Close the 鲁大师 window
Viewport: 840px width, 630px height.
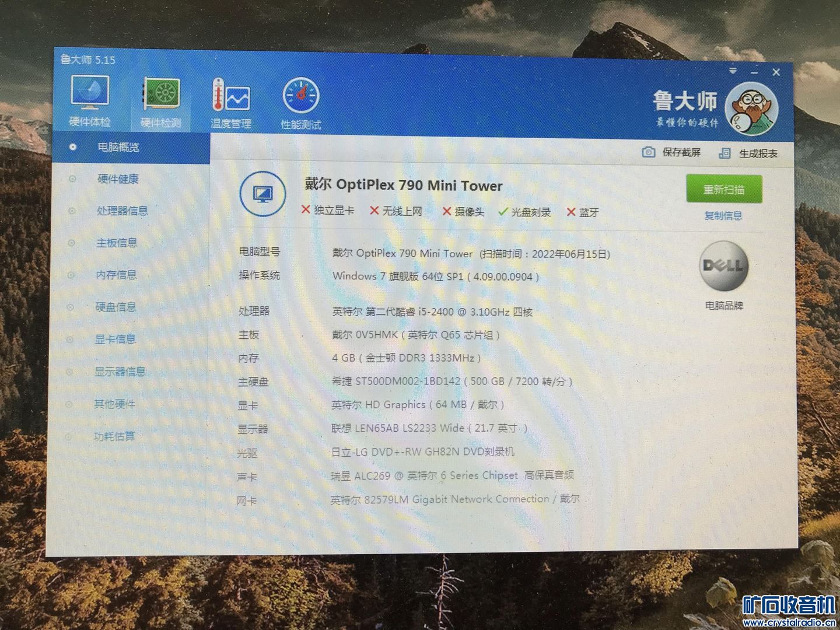tap(776, 72)
